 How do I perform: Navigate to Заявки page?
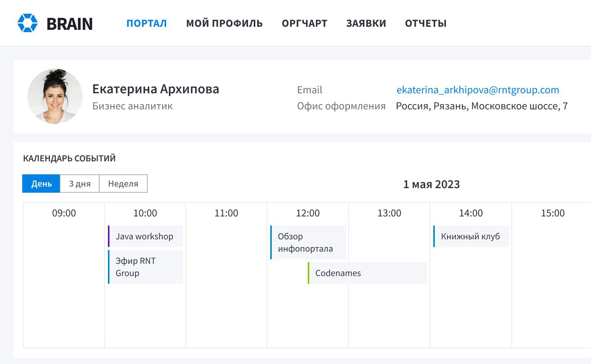[366, 23]
